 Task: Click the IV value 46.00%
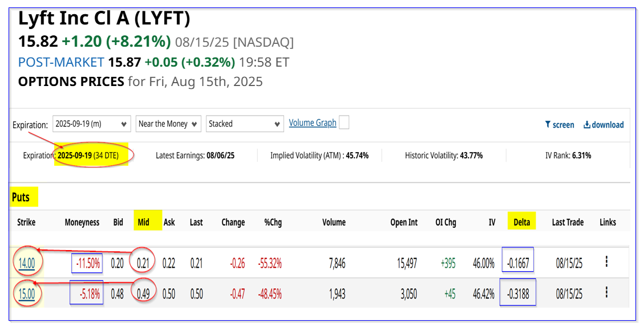tap(483, 263)
